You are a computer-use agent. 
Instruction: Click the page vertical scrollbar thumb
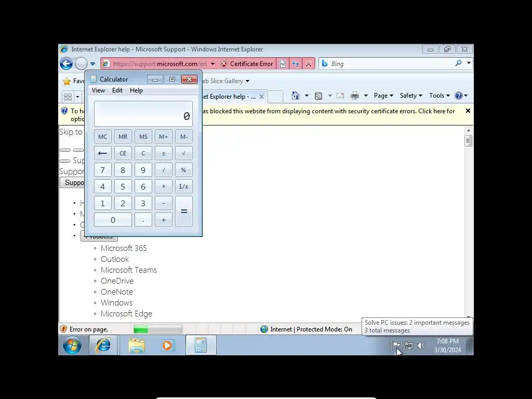click(469, 140)
